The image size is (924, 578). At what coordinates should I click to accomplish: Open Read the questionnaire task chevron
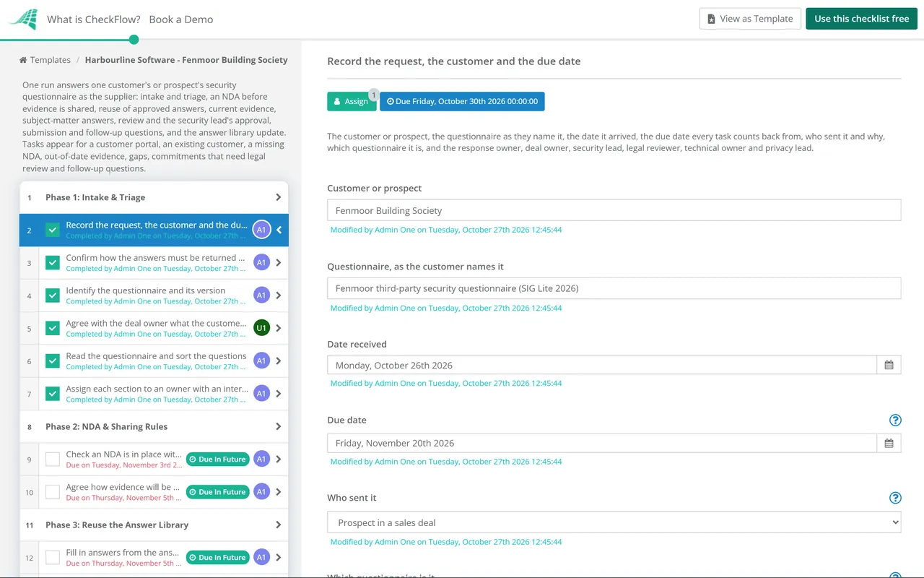(279, 361)
